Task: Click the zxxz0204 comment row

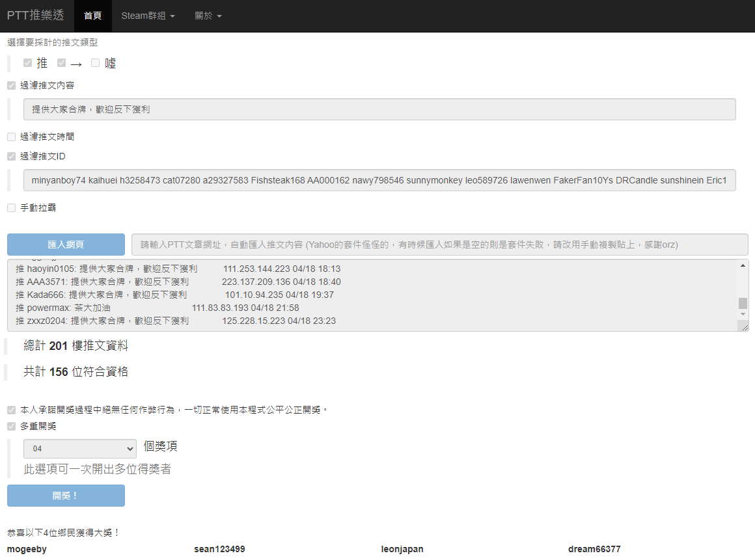Action: (175, 321)
